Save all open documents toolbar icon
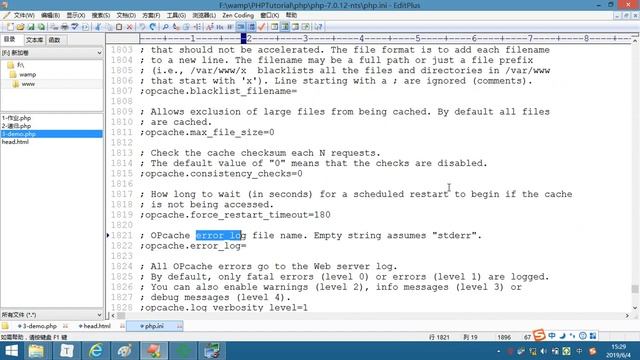The image size is (640, 360). click(41, 27)
